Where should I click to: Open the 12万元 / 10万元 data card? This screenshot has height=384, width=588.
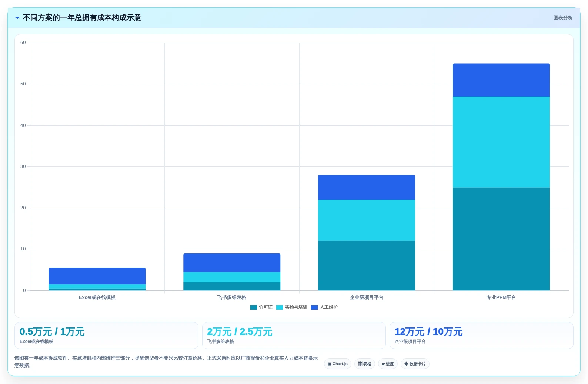(x=481, y=336)
